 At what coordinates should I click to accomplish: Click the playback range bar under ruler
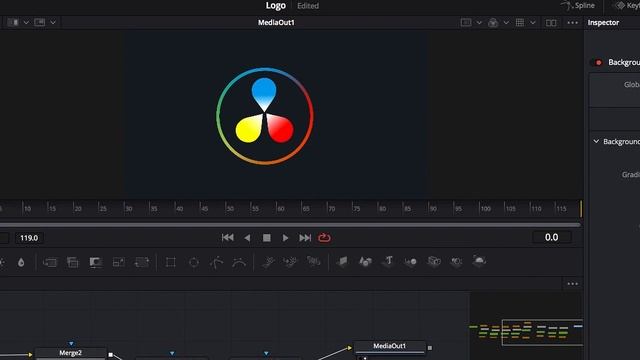tap(290, 224)
